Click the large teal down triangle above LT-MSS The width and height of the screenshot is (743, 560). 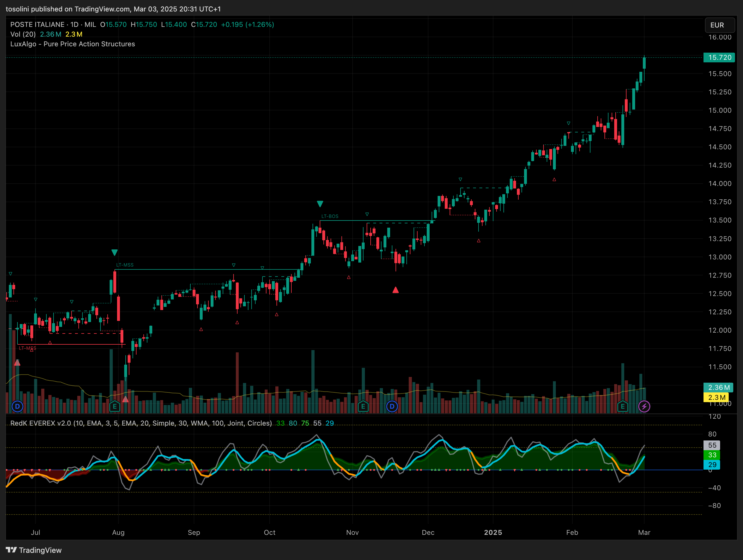tap(114, 253)
